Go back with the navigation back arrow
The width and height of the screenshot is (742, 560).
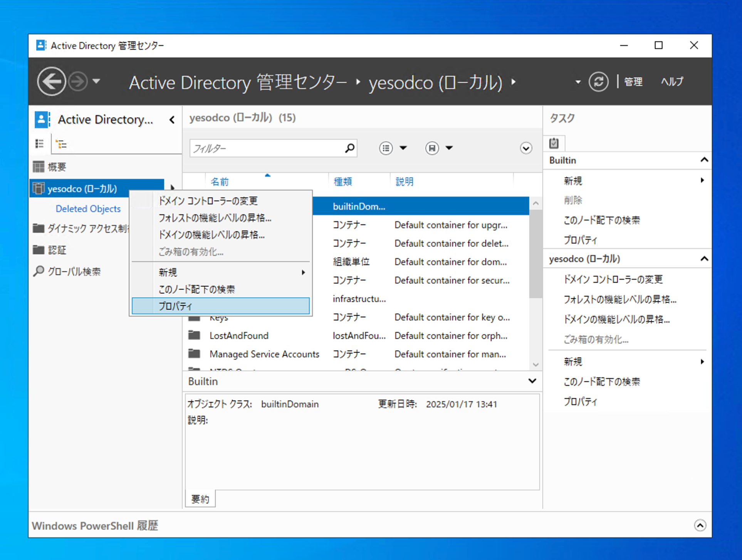point(51,81)
